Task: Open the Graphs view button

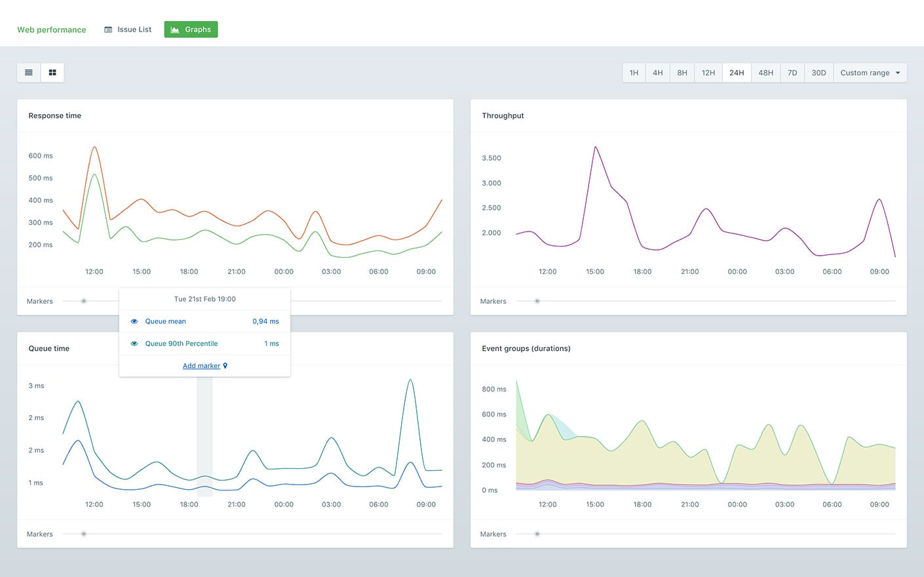Action: click(x=191, y=30)
